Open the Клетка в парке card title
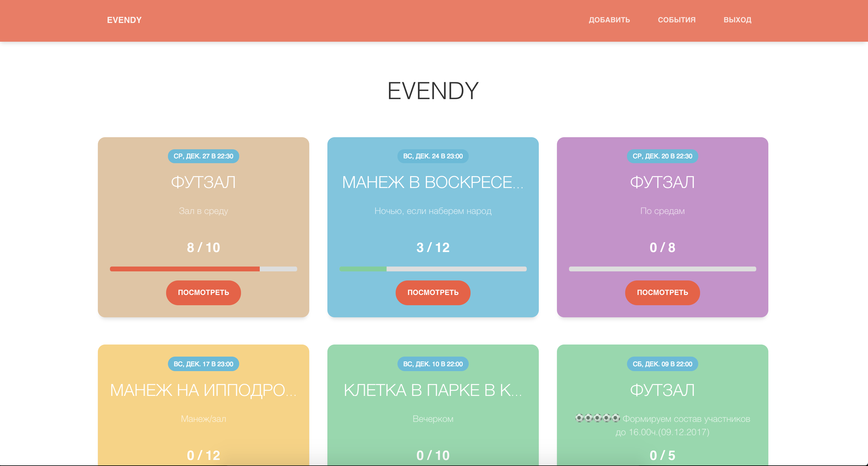 click(433, 390)
